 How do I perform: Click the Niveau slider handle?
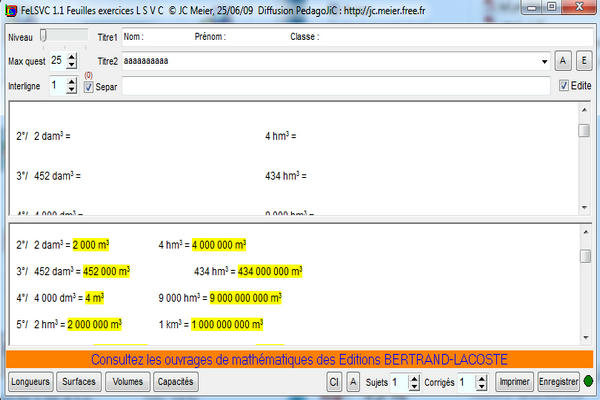click(x=43, y=36)
